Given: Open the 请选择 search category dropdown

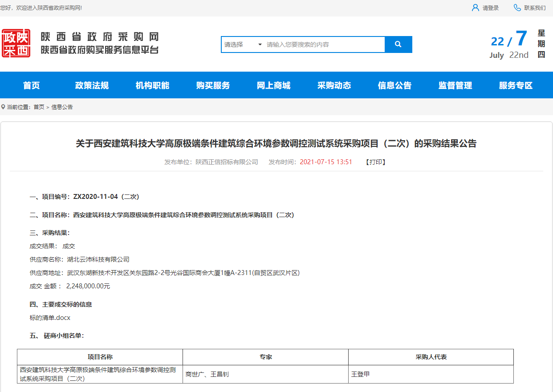Looking at the screenshot, I should click(243, 44).
